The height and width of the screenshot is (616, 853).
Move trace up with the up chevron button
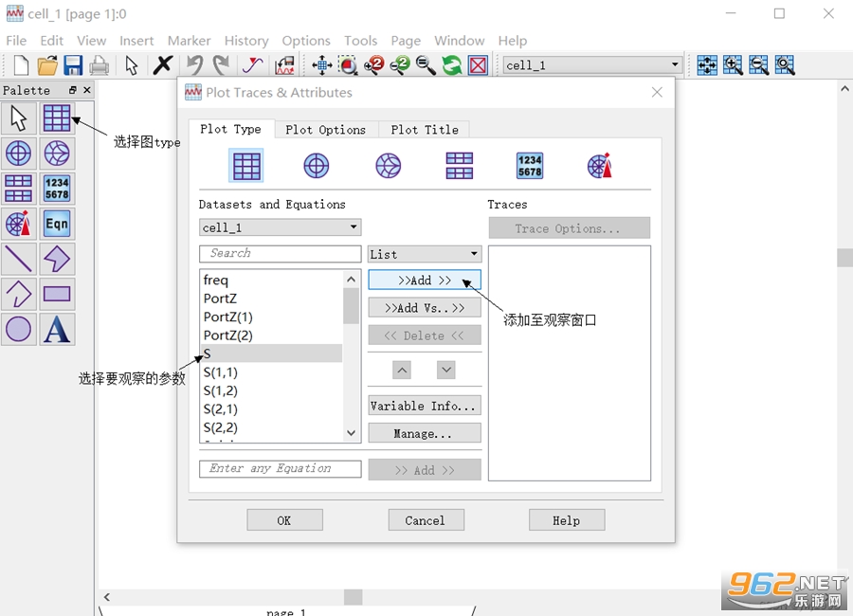click(402, 370)
